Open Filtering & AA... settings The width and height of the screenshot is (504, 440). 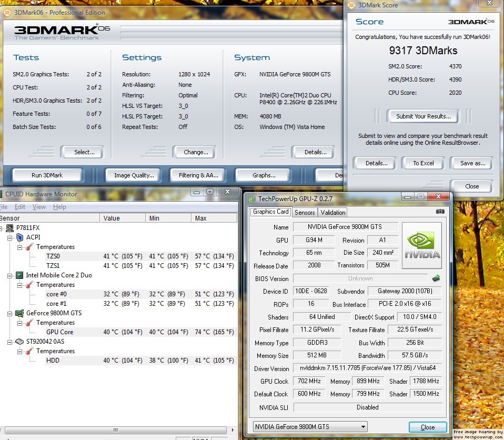click(198, 175)
